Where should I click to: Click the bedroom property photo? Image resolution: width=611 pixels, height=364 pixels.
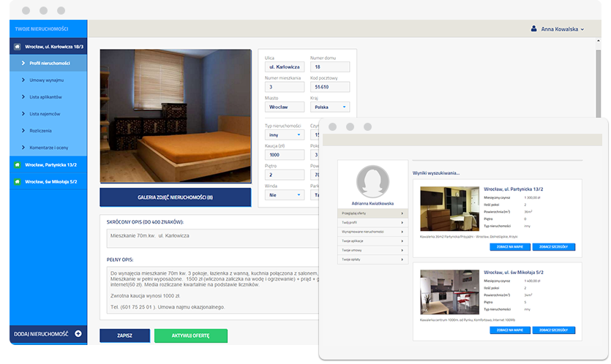pos(176,116)
